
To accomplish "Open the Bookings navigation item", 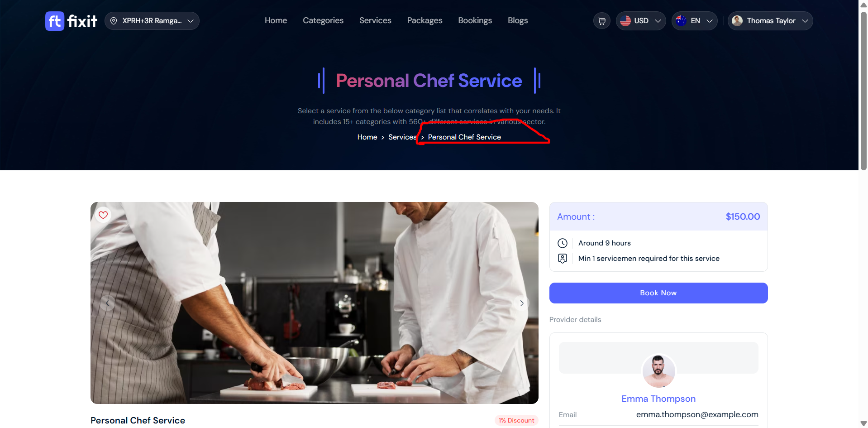I will (475, 20).
